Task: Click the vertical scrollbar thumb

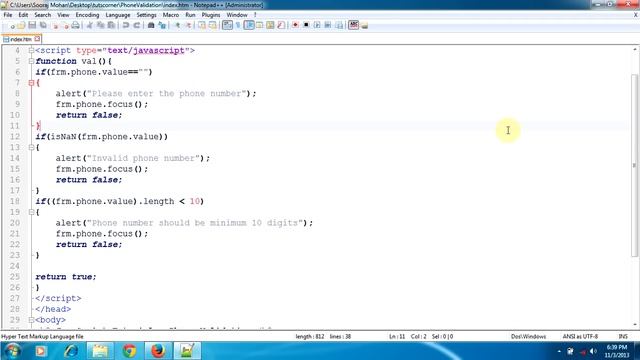Action: click(x=634, y=165)
